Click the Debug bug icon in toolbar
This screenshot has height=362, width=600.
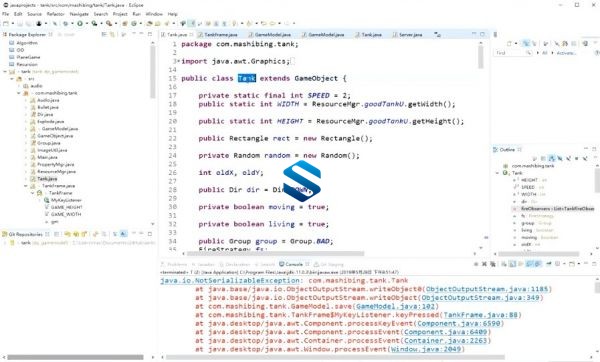coord(66,23)
